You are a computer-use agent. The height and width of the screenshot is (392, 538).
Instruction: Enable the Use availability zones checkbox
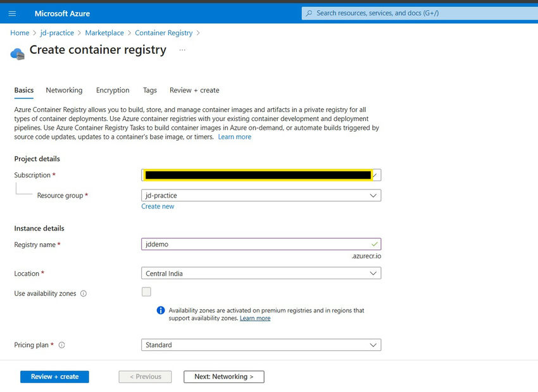(x=146, y=292)
